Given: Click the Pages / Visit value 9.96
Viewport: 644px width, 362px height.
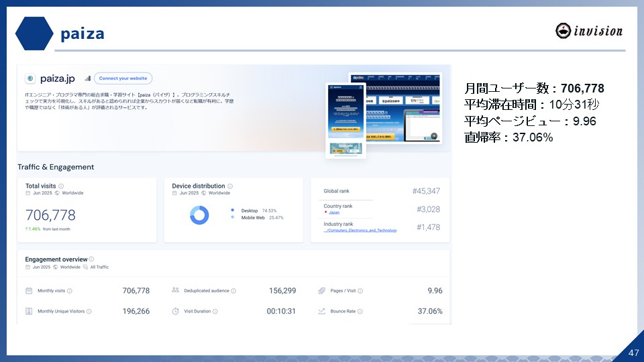Looking at the screenshot, I should (x=435, y=290).
